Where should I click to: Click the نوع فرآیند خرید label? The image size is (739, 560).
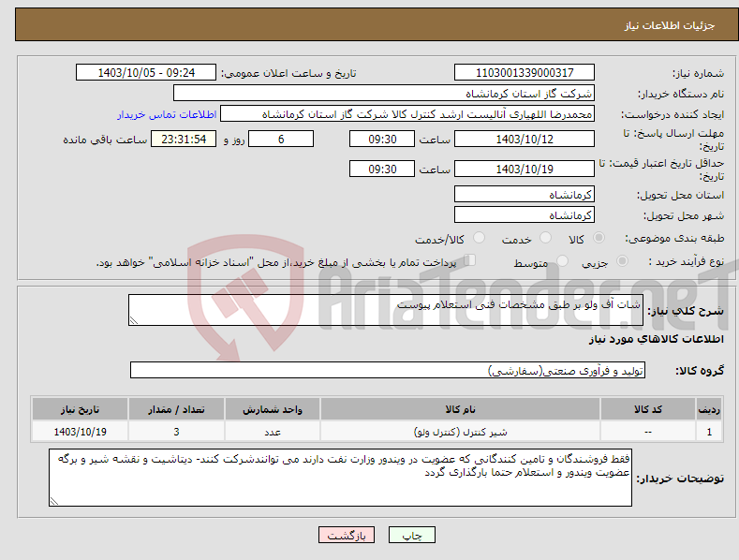tap(687, 261)
